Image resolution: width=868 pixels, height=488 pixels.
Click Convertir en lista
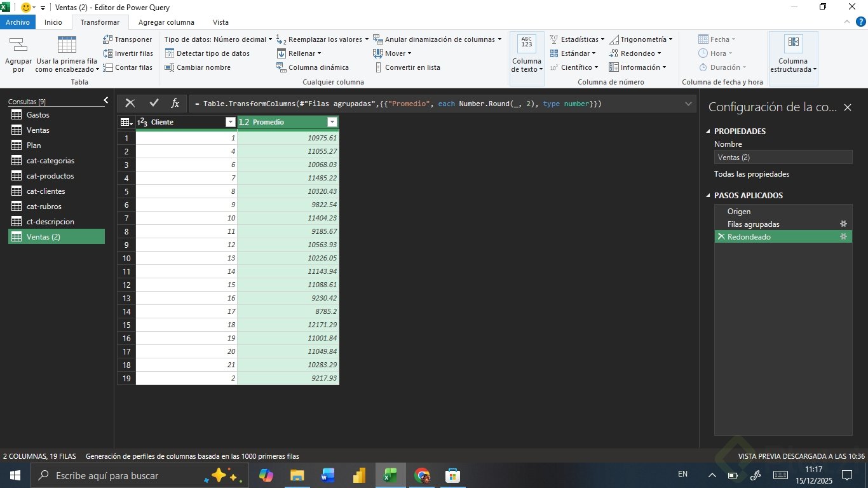[407, 67]
